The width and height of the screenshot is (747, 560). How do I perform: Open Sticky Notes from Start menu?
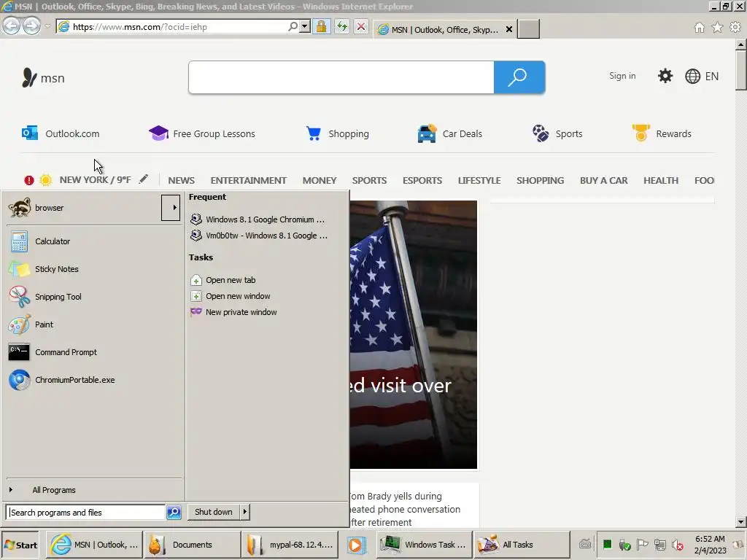94,269
